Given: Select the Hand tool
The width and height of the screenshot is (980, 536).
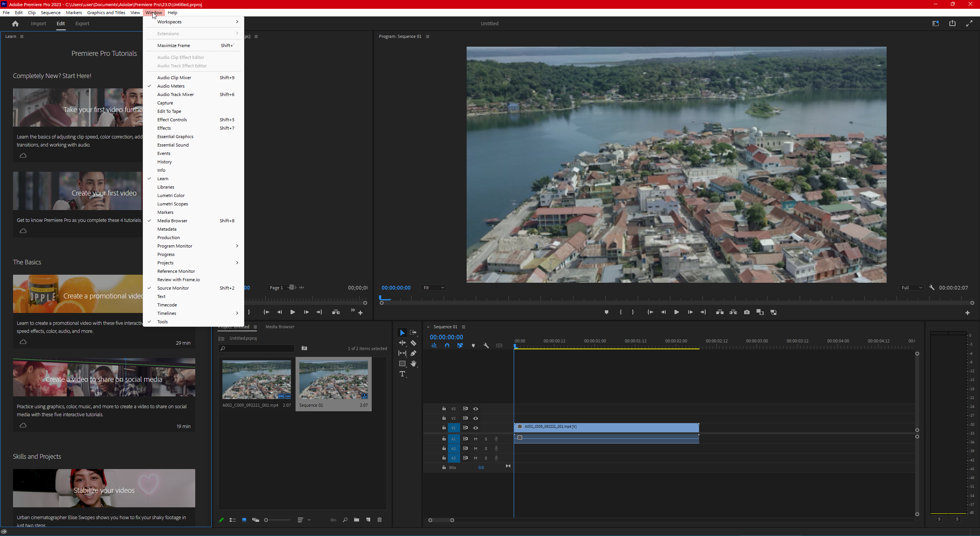Looking at the screenshot, I should click(x=413, y=363).
